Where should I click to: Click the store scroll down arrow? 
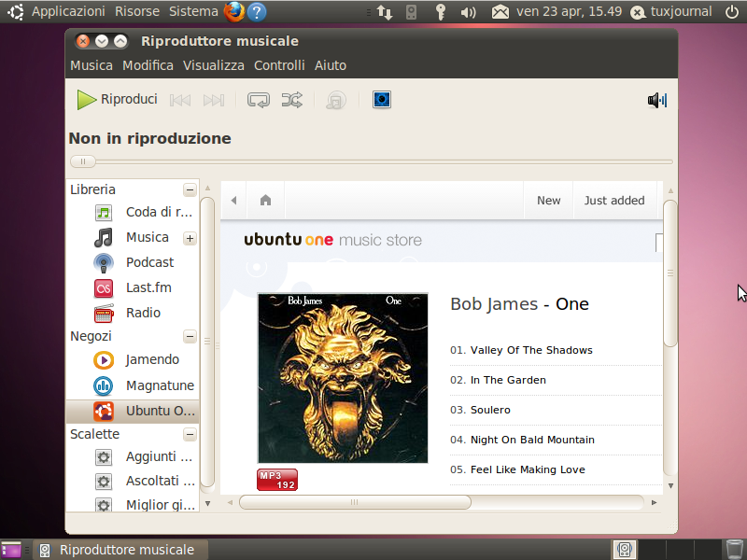pos(670,486)
